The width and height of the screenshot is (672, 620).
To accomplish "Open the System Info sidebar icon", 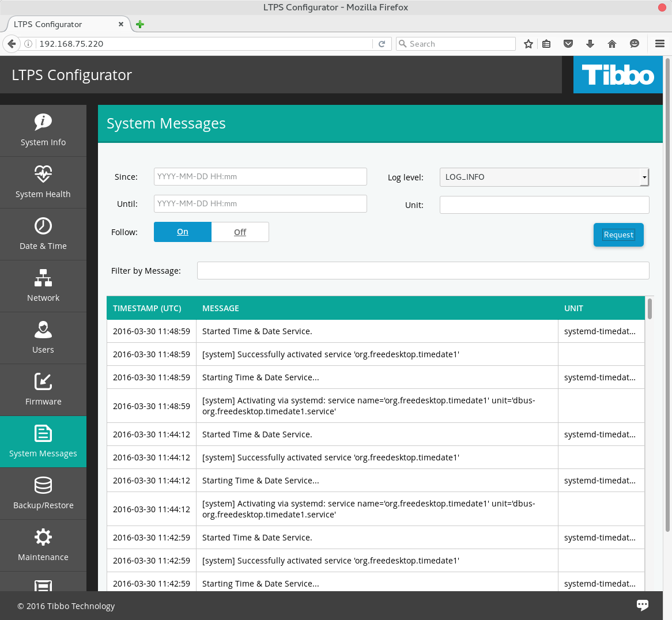I will [43, 122].
